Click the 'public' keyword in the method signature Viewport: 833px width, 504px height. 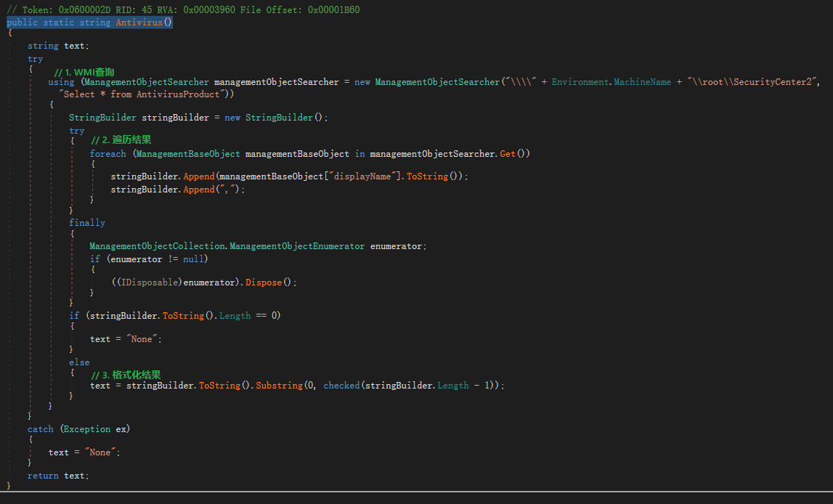pyautogui.click(x=23, y=23)
